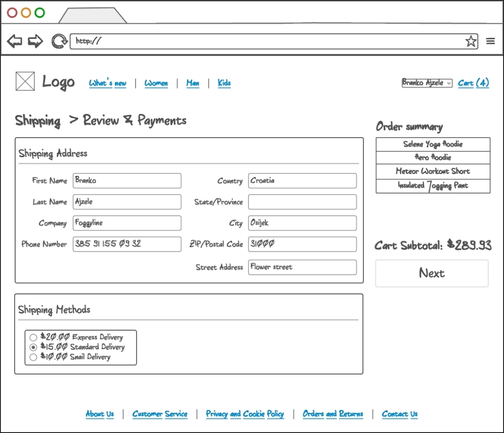The image size is (504, 433).
Task: Click the Next button
Action: click(x=432, y=273)
